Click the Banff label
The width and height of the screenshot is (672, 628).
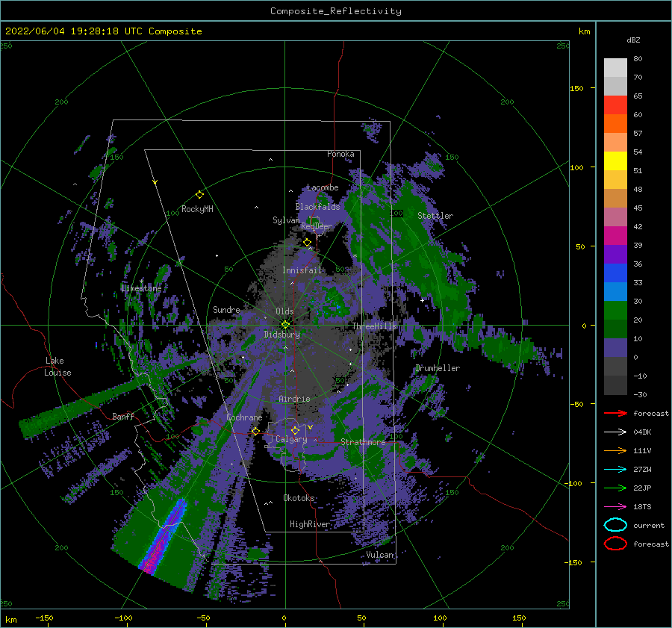point(123,416)
